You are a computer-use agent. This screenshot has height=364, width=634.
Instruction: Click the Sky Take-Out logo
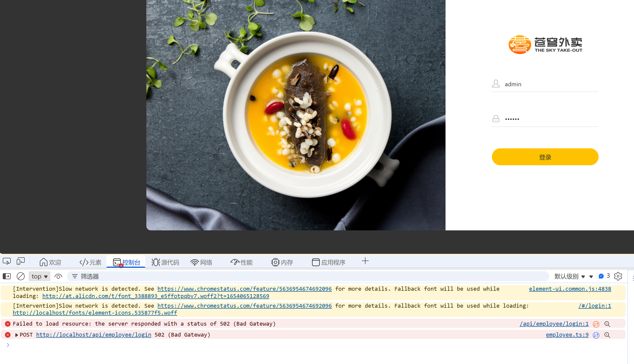point(545,44)
